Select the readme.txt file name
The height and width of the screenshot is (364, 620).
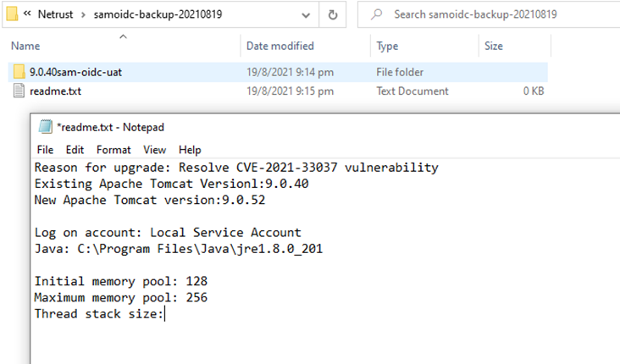[x=55, y=91]
